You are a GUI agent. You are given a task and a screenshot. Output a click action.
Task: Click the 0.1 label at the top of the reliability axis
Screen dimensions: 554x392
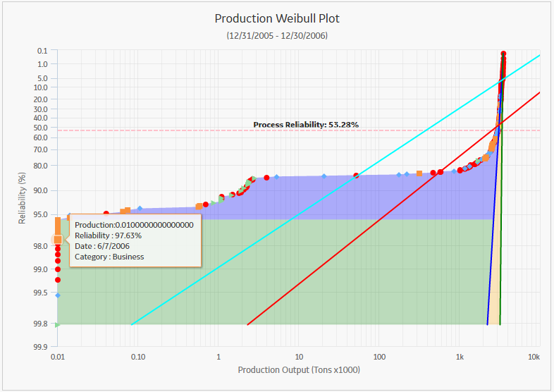click(42, 51)
